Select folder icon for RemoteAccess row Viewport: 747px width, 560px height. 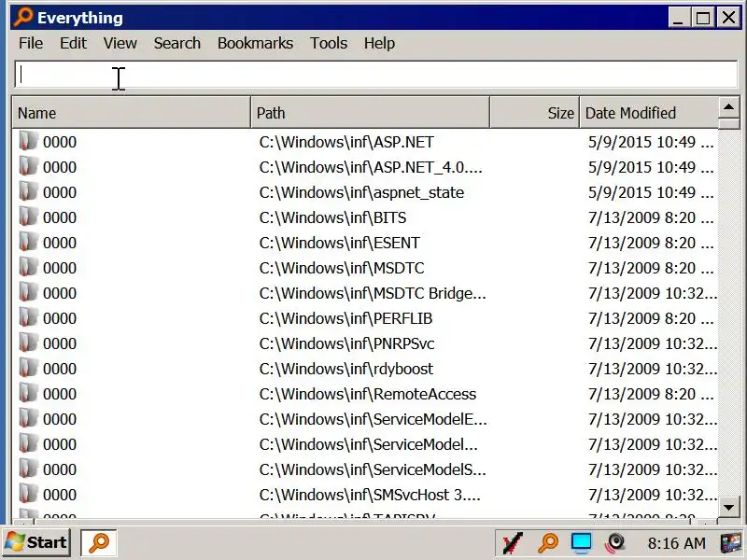point(28,393)
